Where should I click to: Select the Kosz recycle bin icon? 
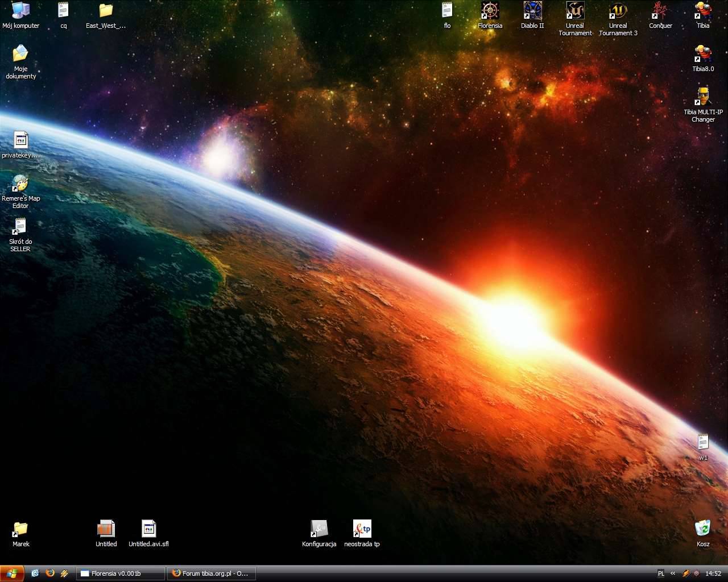[703, 534]
